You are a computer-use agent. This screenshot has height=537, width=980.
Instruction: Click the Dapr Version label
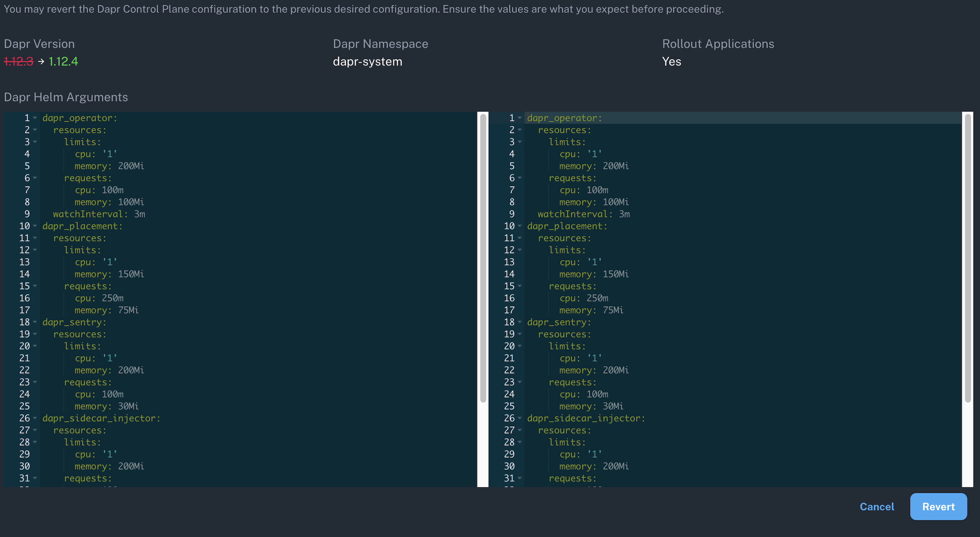pyautogui.click(x=39, y=44)
